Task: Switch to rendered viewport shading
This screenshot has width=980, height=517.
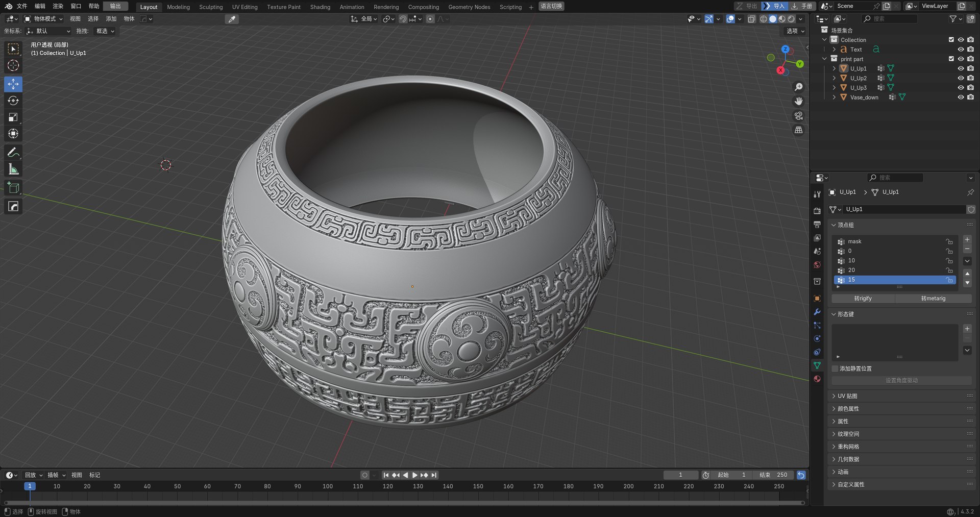Action: [791, 19]
